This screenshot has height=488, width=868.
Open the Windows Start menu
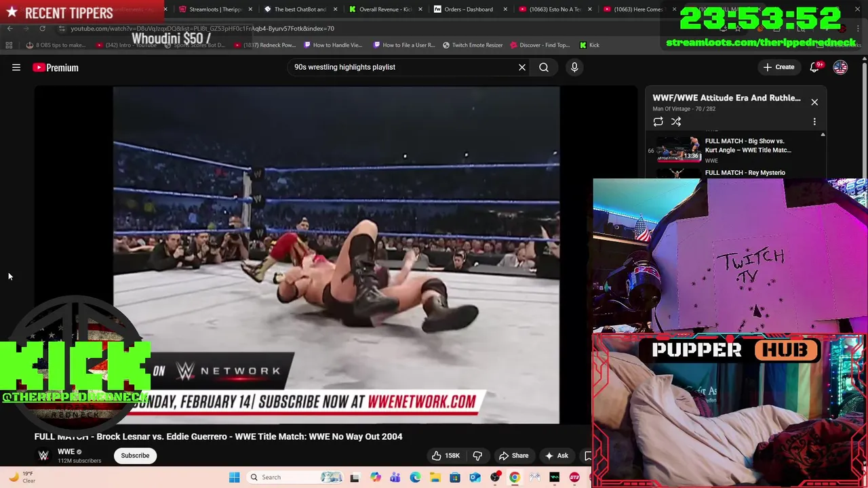point(234,477)
